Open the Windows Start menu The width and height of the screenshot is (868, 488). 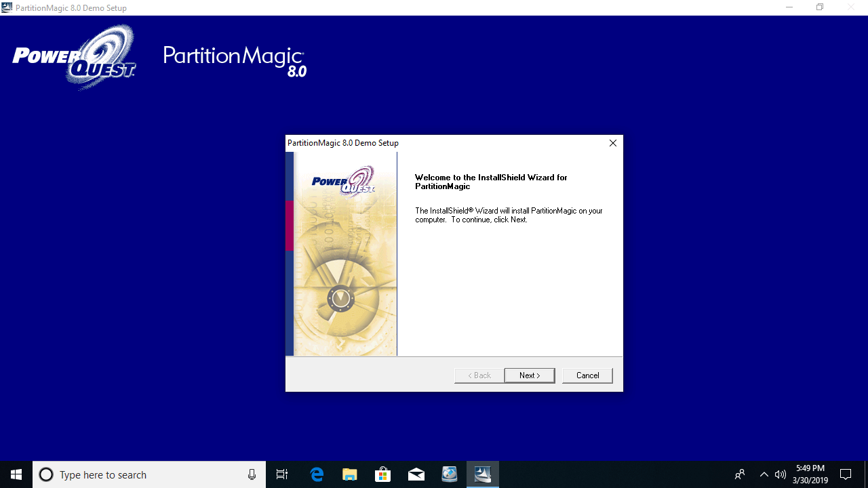tap(16, 474)
